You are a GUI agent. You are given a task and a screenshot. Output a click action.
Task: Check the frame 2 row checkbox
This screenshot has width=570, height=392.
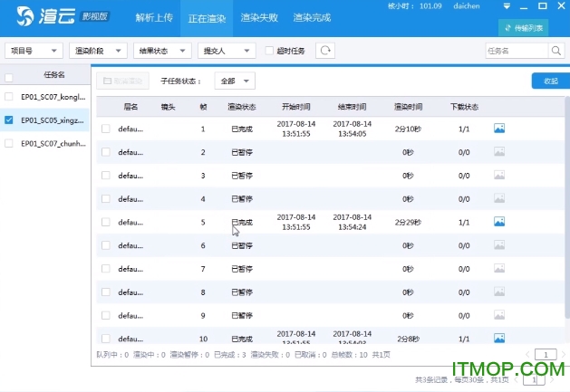(x=106, y=152)
